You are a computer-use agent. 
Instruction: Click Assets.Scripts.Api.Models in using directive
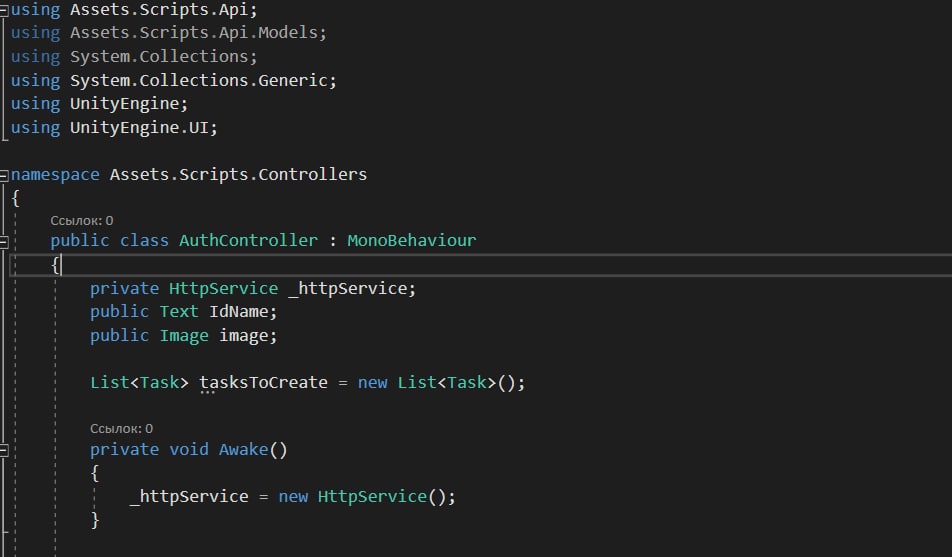[194, 33]
